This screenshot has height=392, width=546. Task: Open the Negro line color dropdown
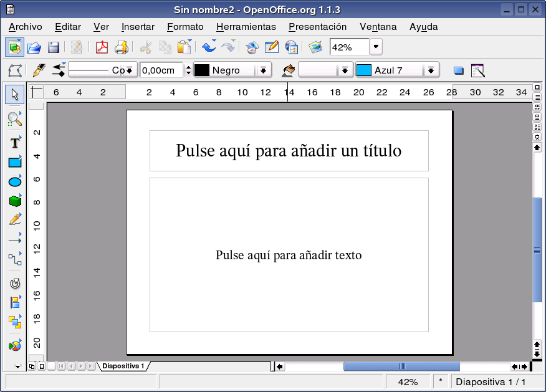pyautogui.click(x=262, y=70)
